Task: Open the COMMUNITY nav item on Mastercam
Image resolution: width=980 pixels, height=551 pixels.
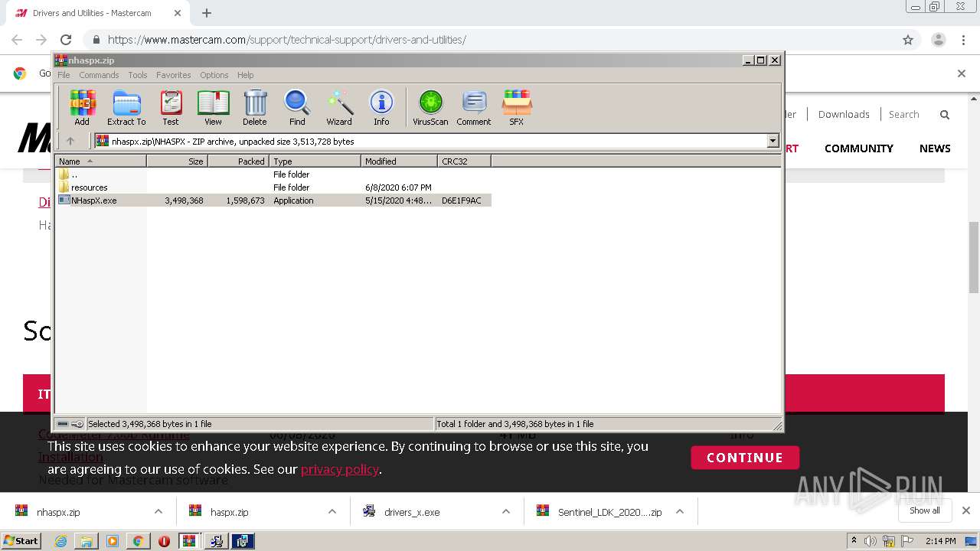Action: (859, 148)
